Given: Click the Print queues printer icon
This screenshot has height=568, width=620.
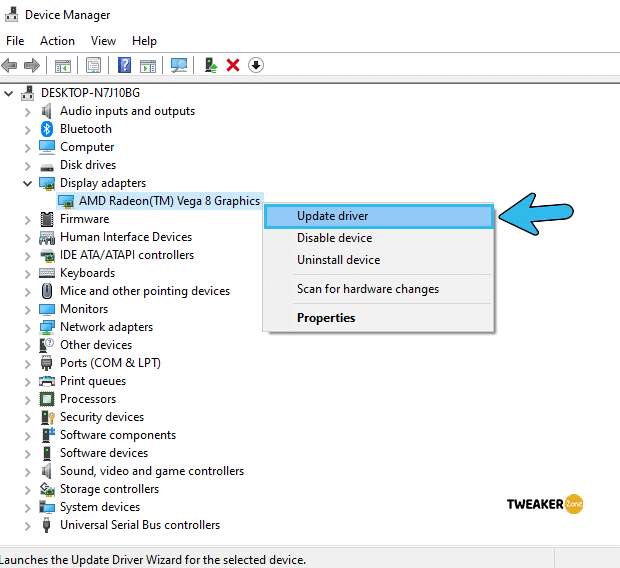Looking at the screenshot, I should click(47, 381).
